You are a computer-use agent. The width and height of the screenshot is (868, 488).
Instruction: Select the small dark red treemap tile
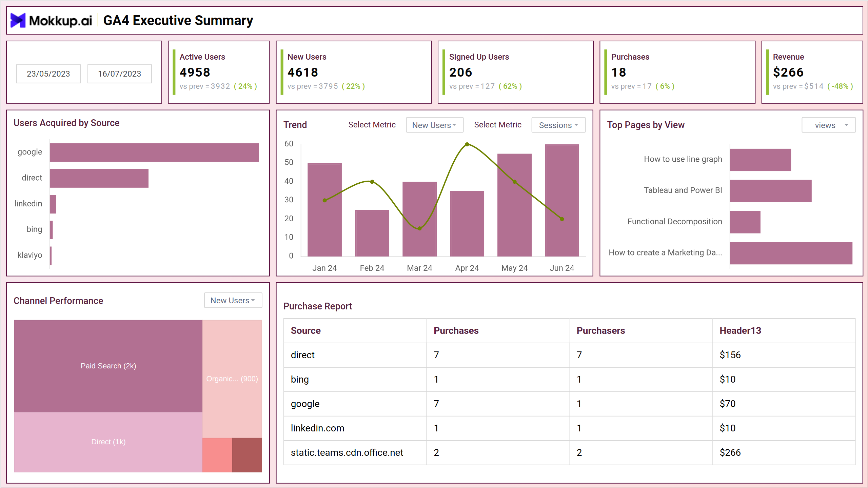click(247, 455)
